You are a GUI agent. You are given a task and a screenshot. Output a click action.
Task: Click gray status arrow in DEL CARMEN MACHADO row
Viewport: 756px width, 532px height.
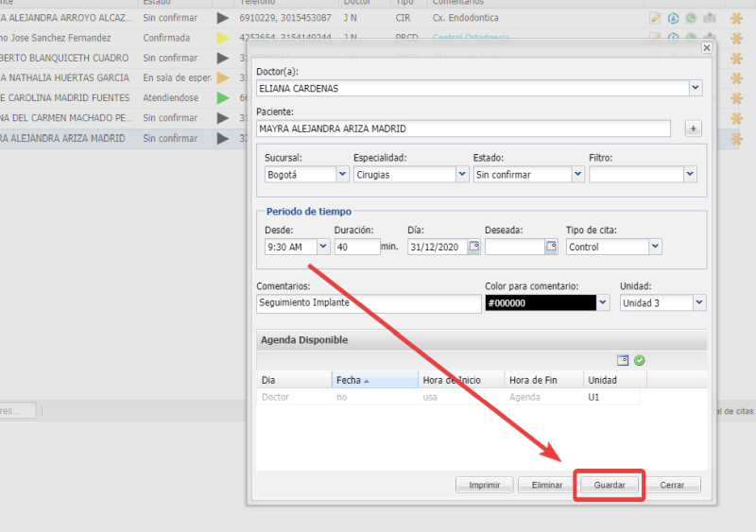point(222,118)
